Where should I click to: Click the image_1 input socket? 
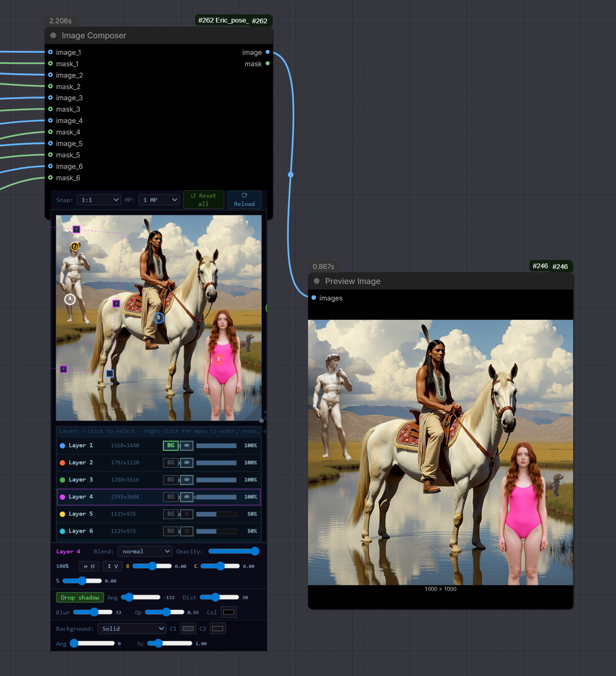tap(50, 52)
